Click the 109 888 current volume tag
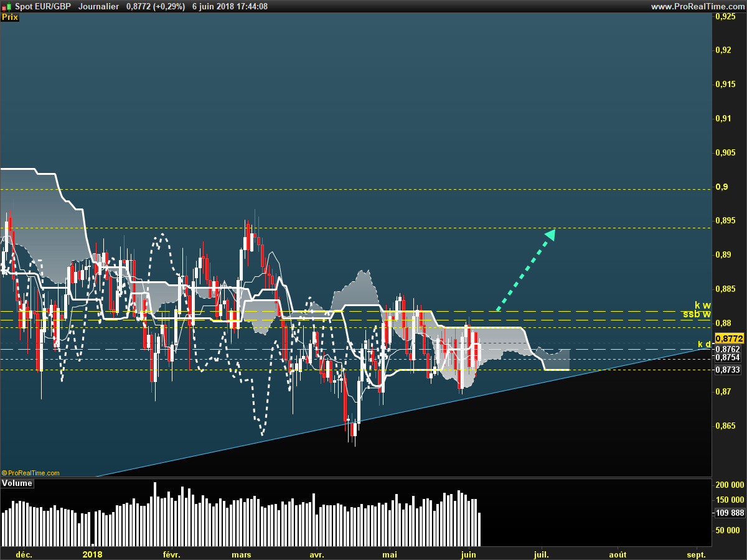 pos(729,513)
